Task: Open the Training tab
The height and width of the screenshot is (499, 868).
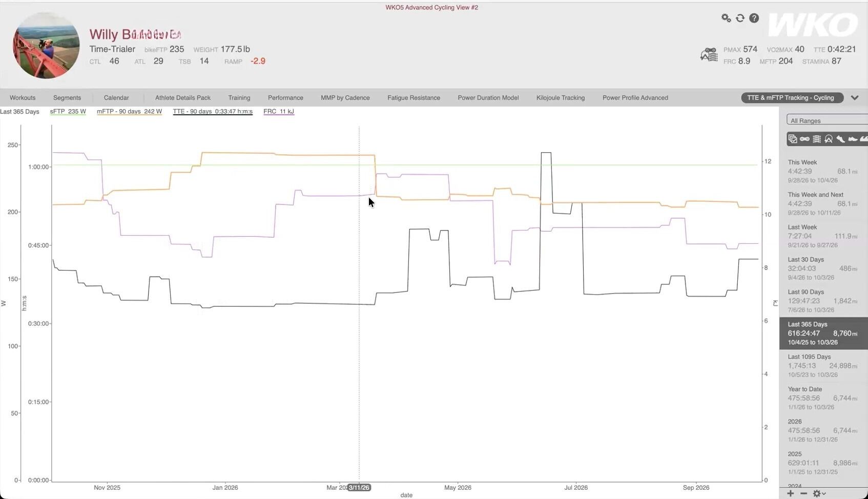Action: point(239,98)
